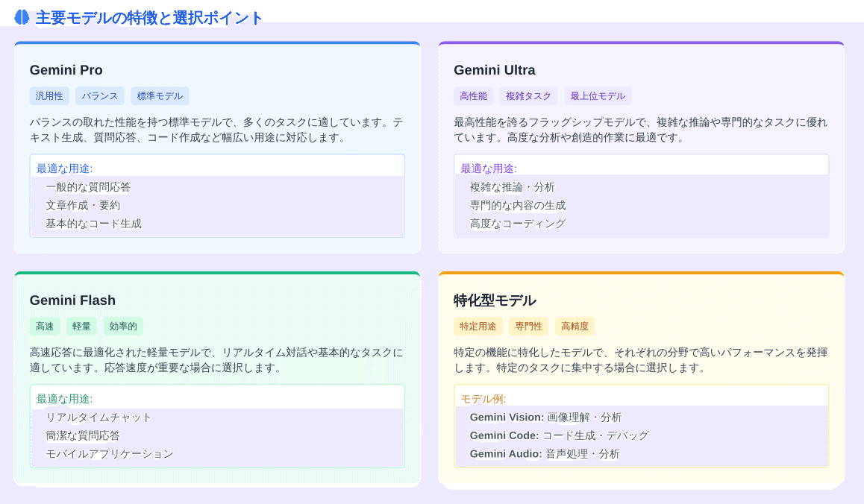Click 最適な用途 label in Gemini Ultra card
The image size is (864, 504).
489,168
